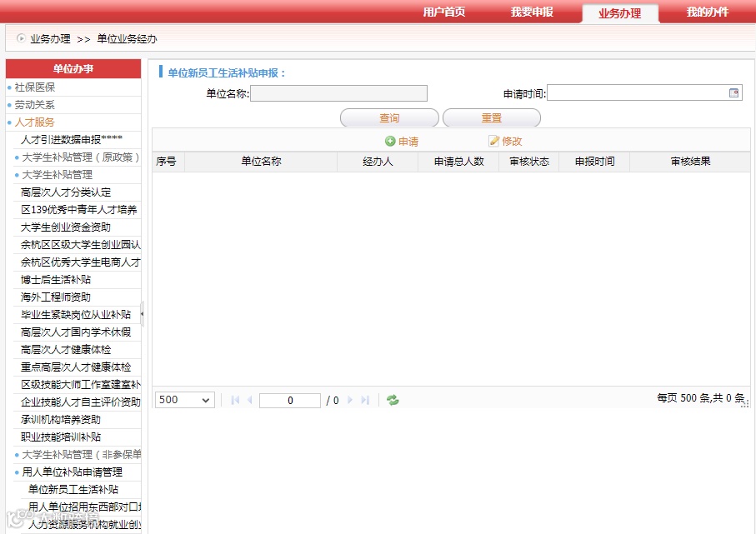
Task: Focus the 申请时间 input field
Action: [x=644, y=93]
